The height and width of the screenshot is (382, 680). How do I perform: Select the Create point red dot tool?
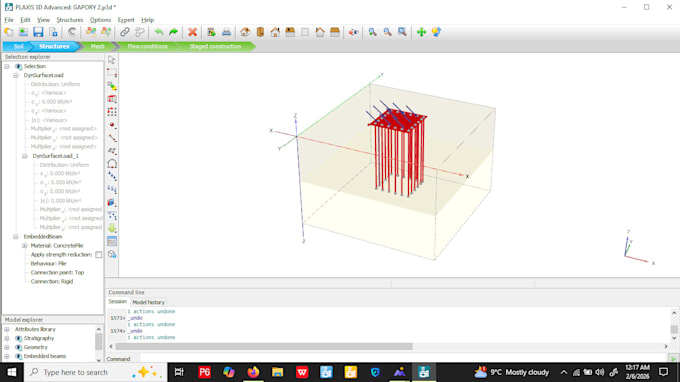(112, 125)
